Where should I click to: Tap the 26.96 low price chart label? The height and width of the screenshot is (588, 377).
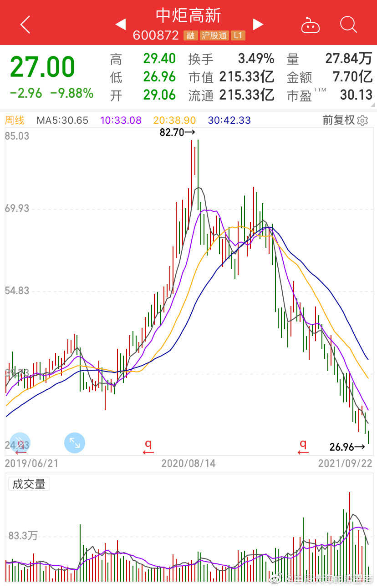point(348,447)
